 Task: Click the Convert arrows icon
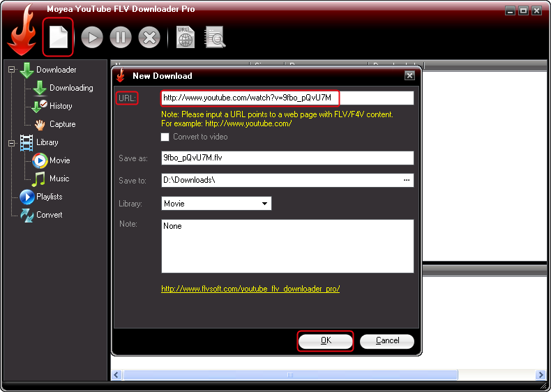pyautogui.click(x=27, y=215)
